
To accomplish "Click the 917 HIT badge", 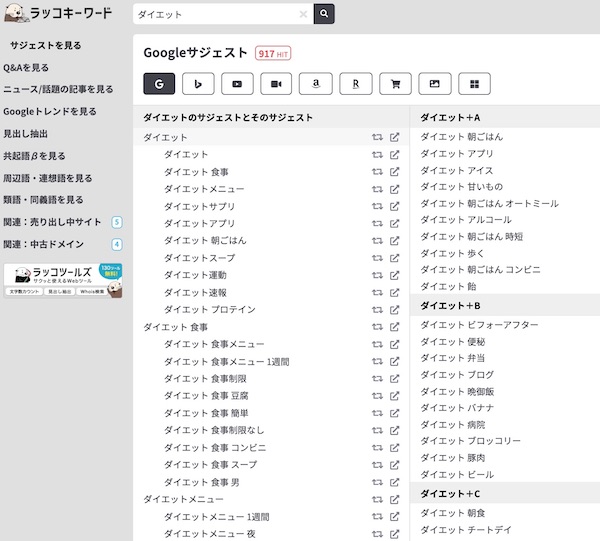I will point(273,54).
